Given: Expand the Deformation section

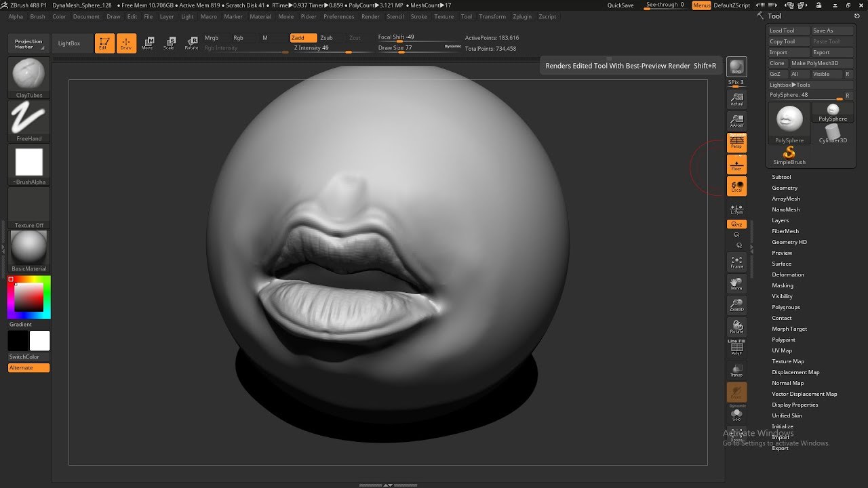Looking at the screenshot, I should 788,274.
